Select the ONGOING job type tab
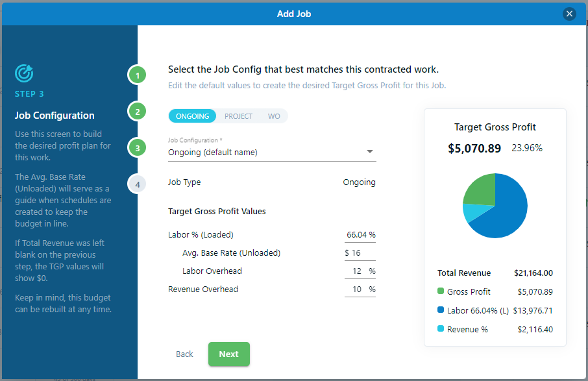 [192, 116]
